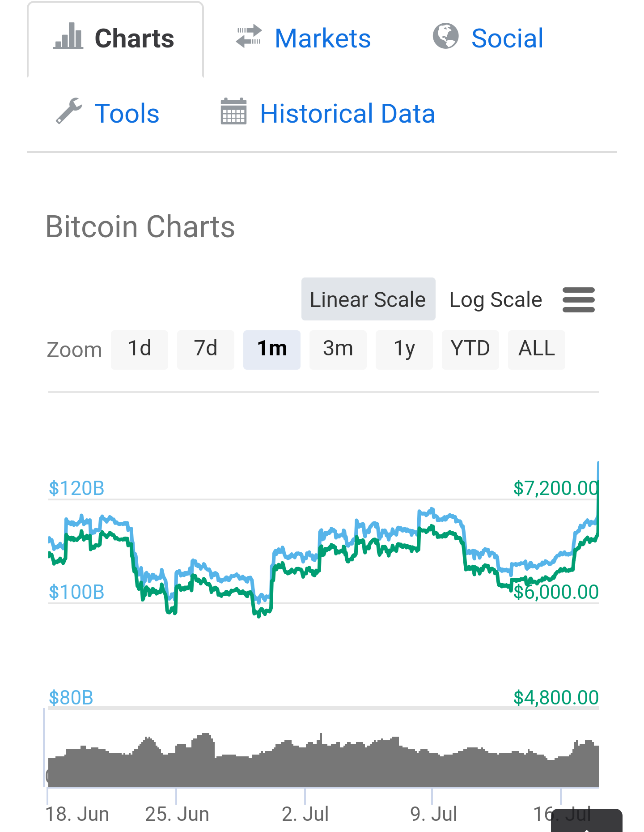Select the 7d zoom range
Image resolution: width=644 pixels, height=832 pixels.
[206, 350]
